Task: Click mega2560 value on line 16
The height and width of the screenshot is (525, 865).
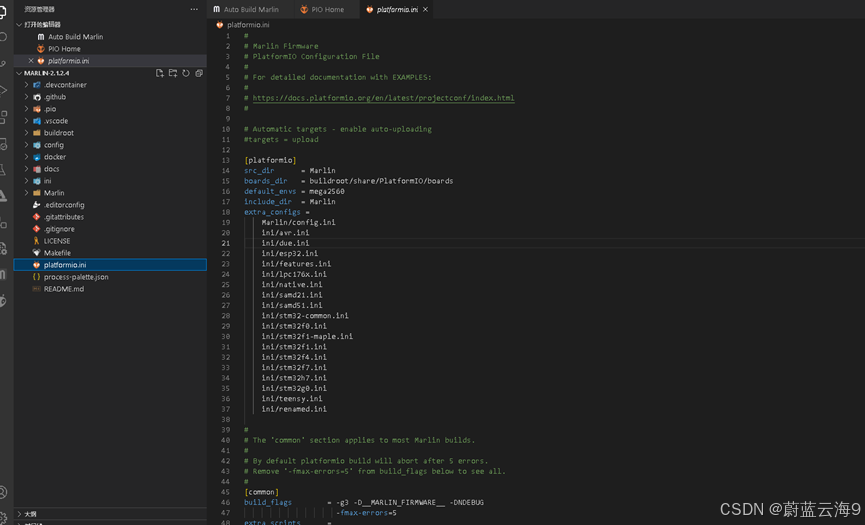Action: tap(327, 191)
